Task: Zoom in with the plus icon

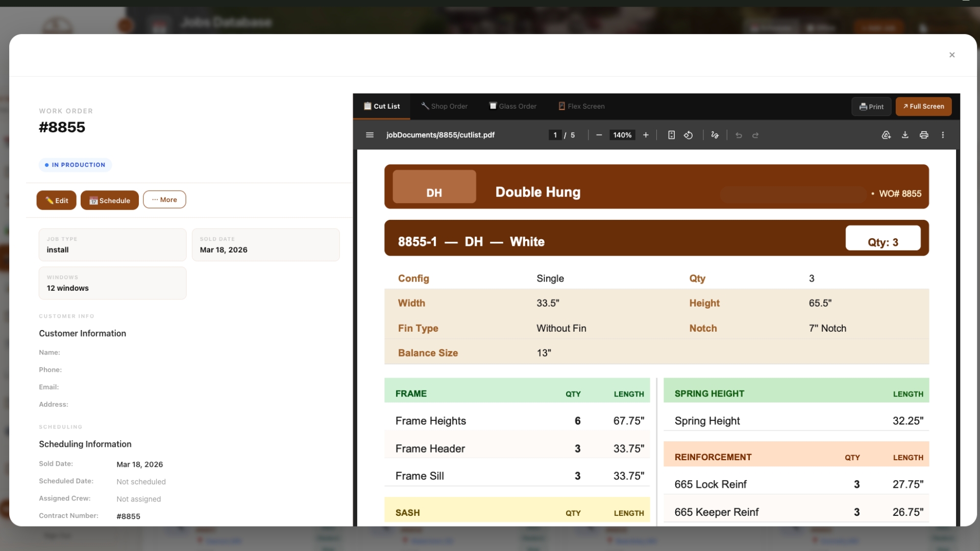Action: pos(646,135)
